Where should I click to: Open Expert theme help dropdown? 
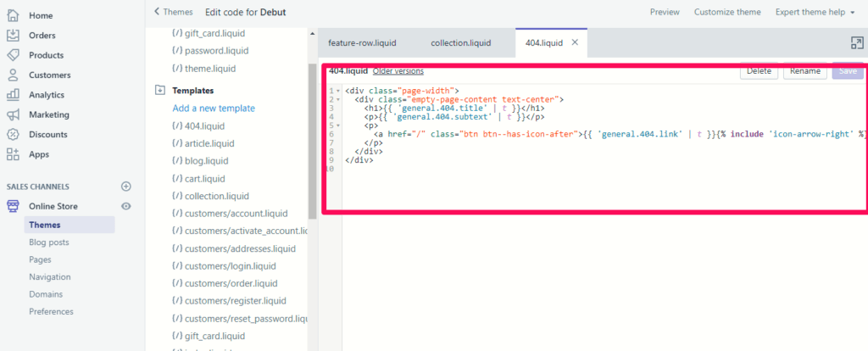[x=815, y=12]
